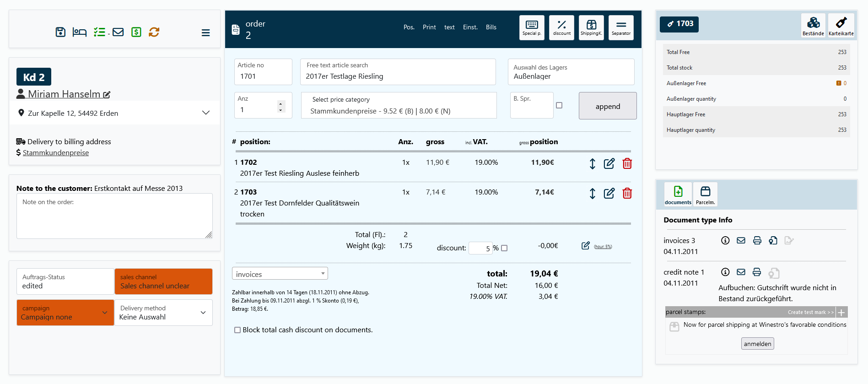Enable the discount percent checkbox
The width and height of the screenshot is (868, 384).
[504, 248]
